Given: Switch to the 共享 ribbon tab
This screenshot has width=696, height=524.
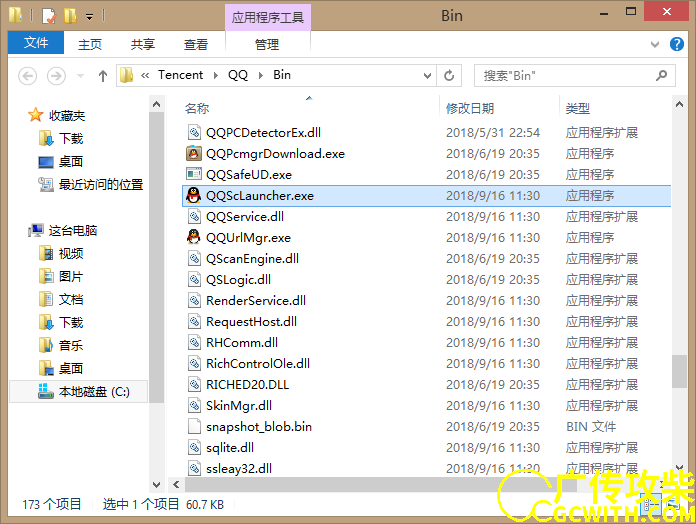Looking at the screenshot, I should [x=143, y=44].
